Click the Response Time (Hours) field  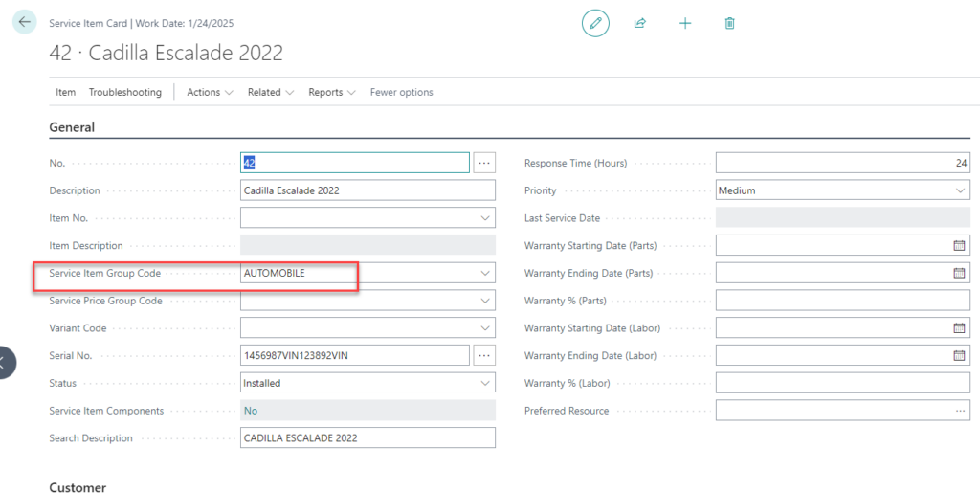pyautogui.click(x=843, y=163)
